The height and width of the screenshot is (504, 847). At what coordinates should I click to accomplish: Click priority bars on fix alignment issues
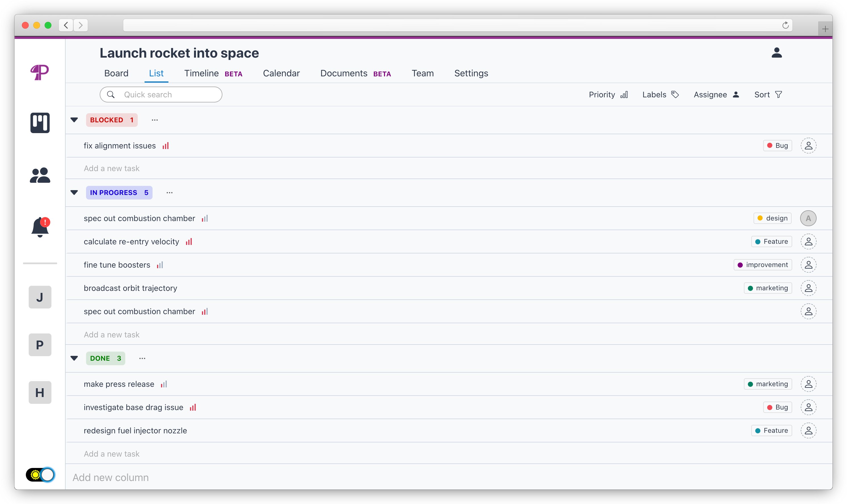pos(166,146)
